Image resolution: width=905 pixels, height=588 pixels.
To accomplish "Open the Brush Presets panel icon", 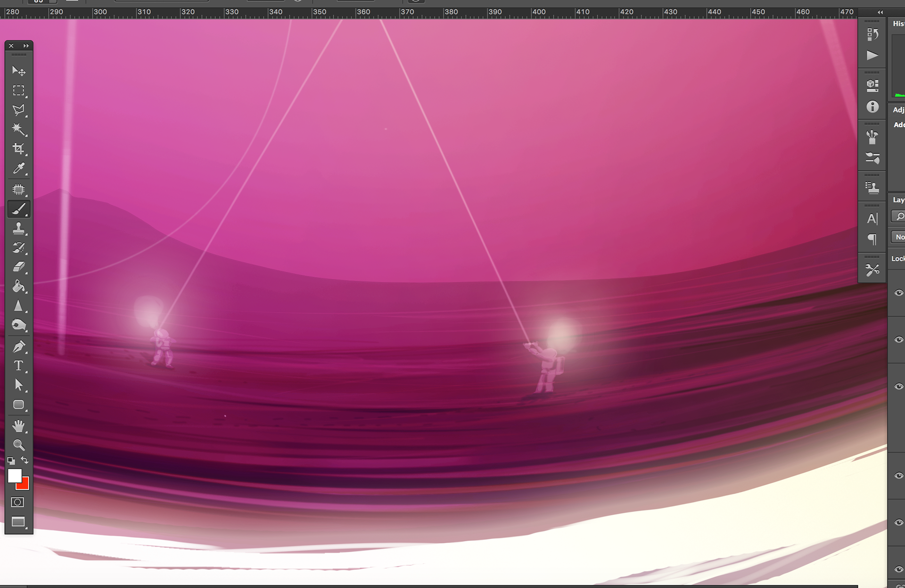I will (x=872, y=158).
